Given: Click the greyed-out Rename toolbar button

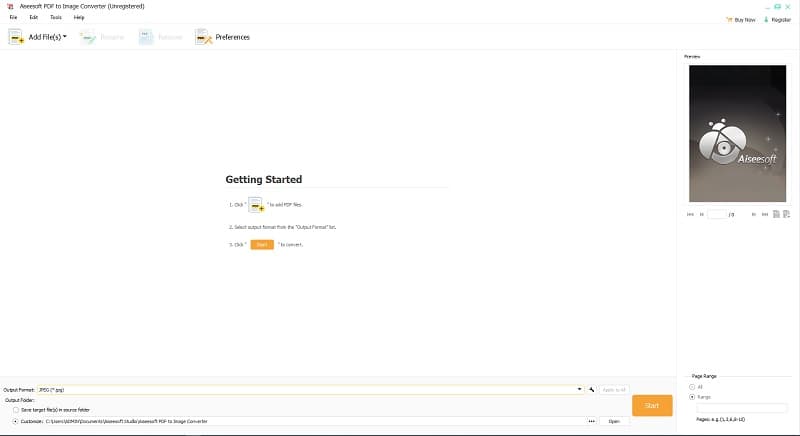Looking at the screenshot, I should coord(102,37).
